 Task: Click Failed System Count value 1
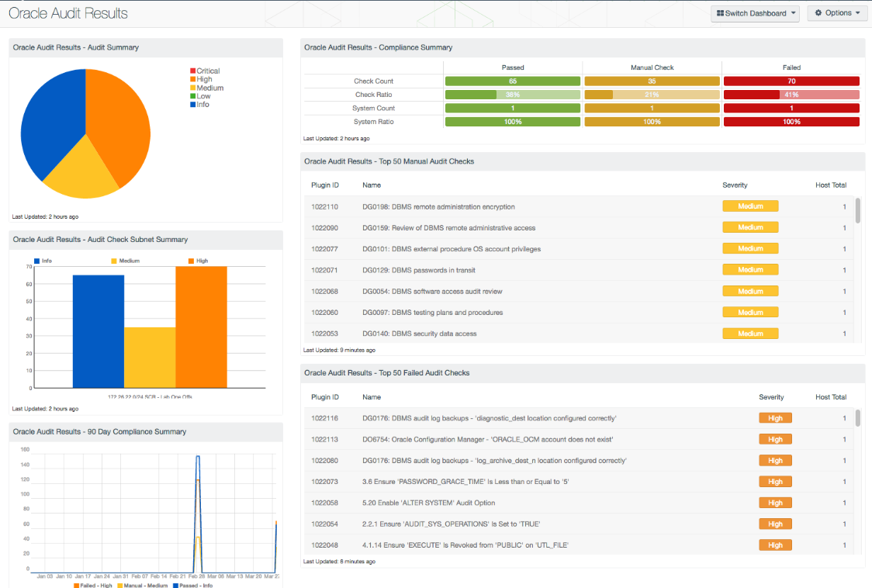791,109
